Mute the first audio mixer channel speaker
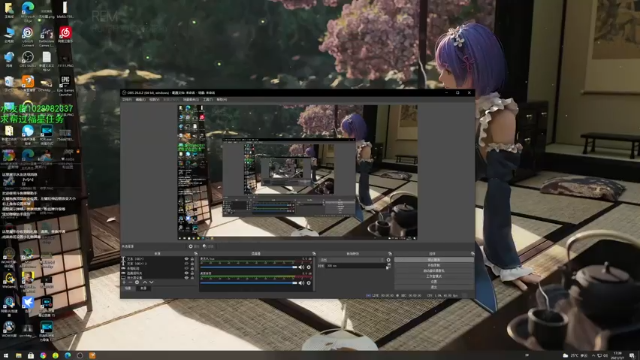This screenshot has width=640, height=360. (x=301, y=267)
